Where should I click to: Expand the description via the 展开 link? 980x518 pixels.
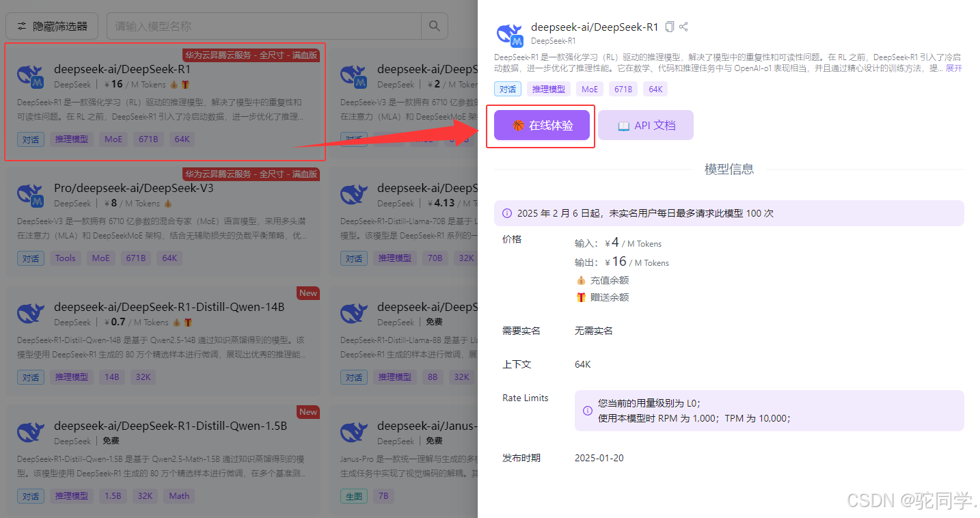point(954,68)
